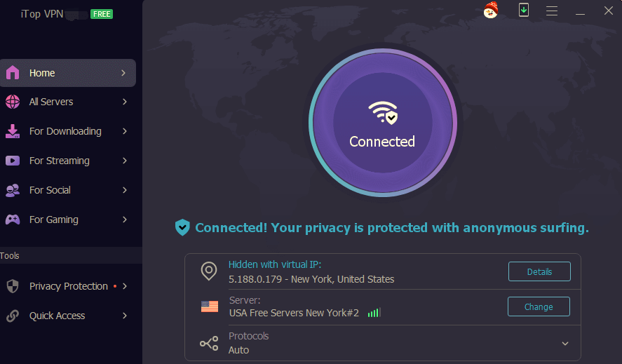Click the download update icon
The image size is (622, 364).
coord(523,10)
